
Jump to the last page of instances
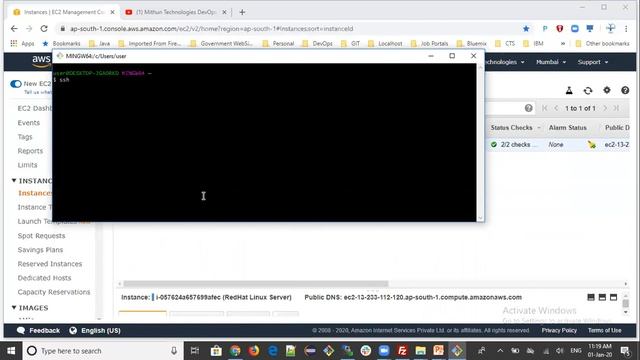616,108
